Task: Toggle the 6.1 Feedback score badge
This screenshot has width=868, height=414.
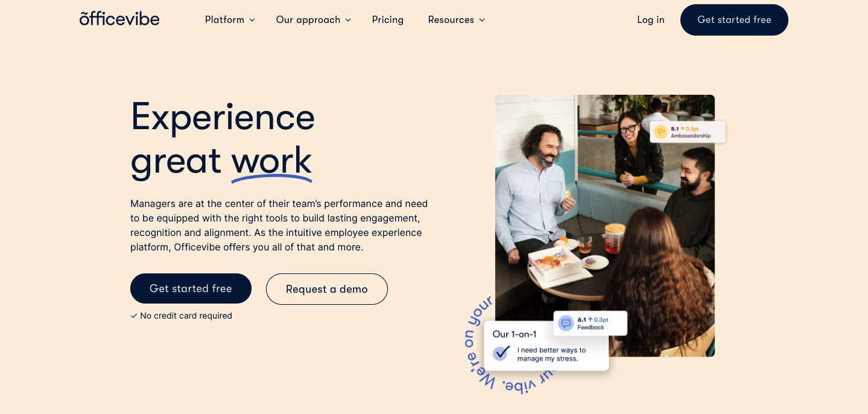Action: [x=590, y=323]
